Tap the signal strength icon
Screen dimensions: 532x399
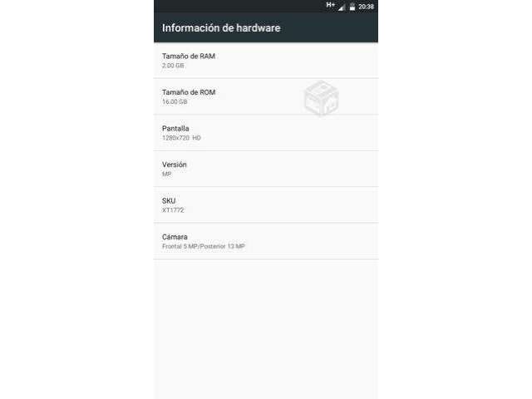tap(342, 7)
